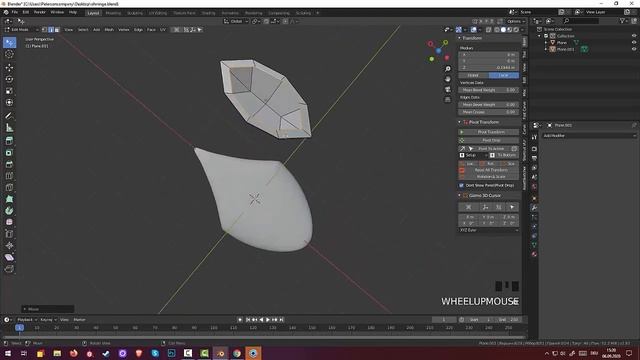Image resolution: width=640 pixels, height=360 pixels.
Task: Open the Mesh menu in viewport header
Action: (109, 30)
